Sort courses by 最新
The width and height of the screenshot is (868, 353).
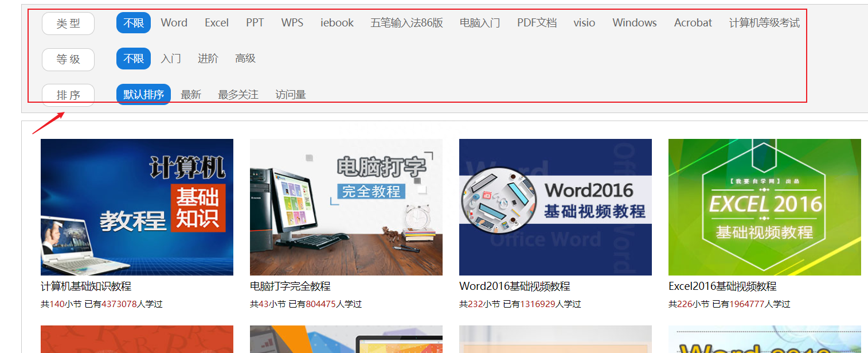click(191, 95)
